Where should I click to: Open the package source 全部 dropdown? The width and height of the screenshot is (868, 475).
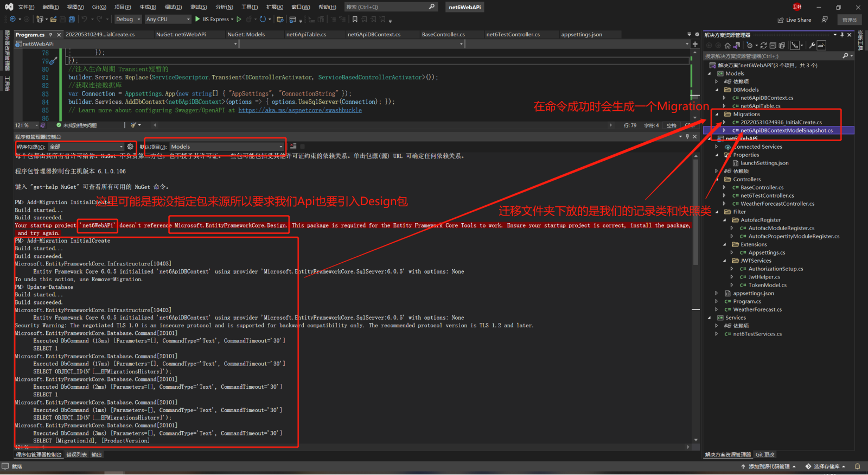[x=86, y=147]
